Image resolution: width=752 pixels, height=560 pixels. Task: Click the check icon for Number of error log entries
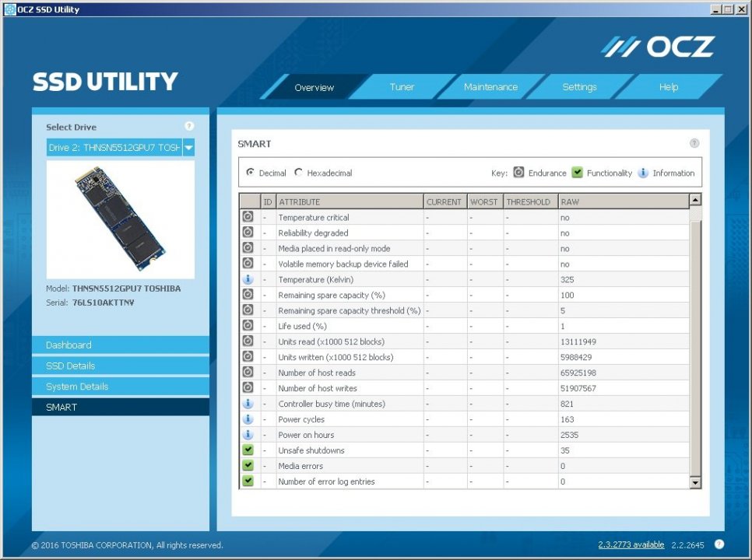pos(248,481)
